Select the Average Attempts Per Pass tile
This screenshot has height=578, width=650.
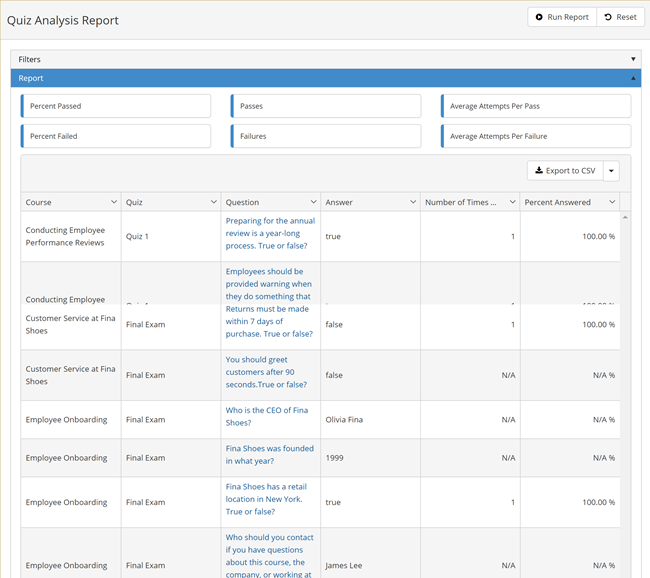[536, 106]
